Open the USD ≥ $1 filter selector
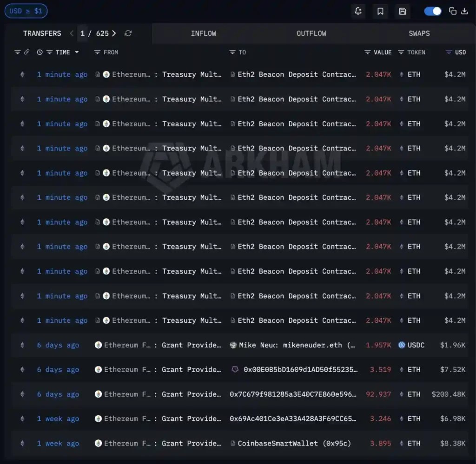This screenshot has height=464, width=476. (x=26, y=11)
